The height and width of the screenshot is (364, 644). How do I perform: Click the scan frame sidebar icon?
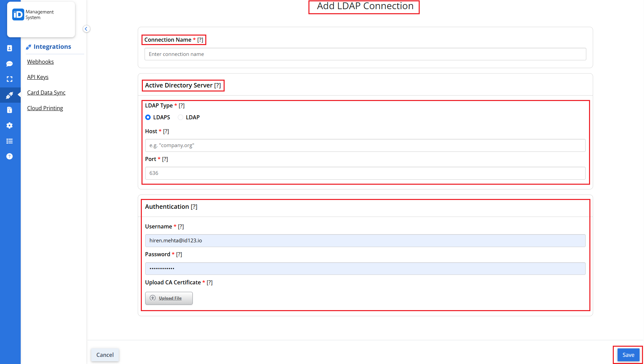click(x=10, y=79)
